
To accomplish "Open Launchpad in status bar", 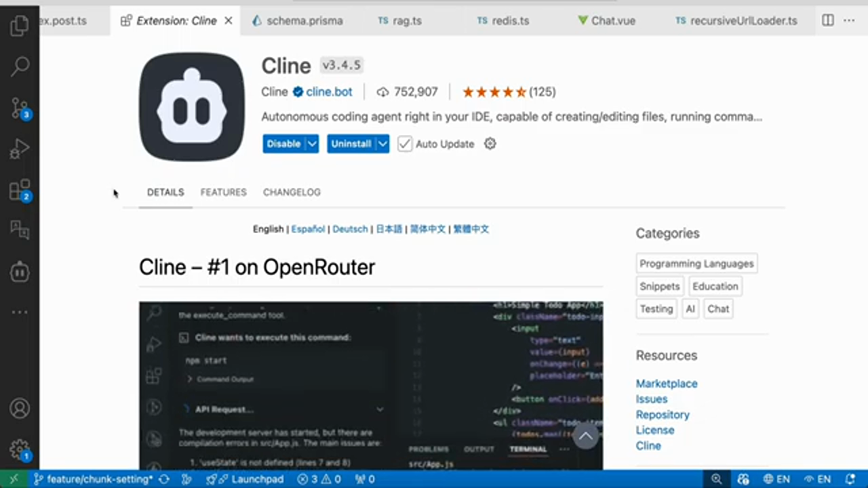I will tap(245, 479).
